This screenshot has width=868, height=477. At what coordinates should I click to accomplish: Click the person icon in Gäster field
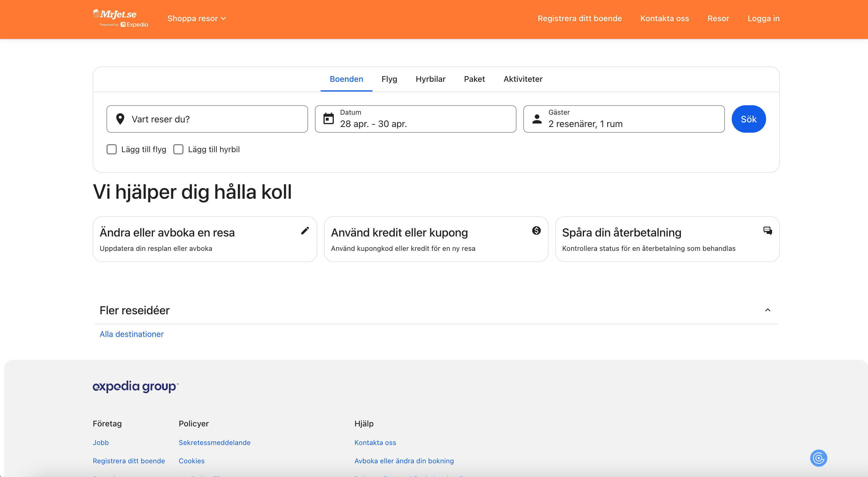click(x=537, y=119)
